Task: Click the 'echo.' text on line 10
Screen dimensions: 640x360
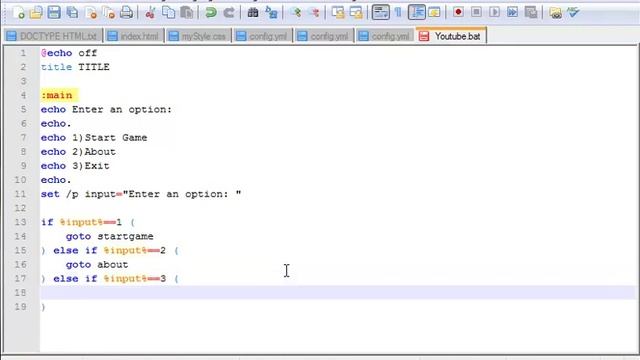Action: pos(56,180)
